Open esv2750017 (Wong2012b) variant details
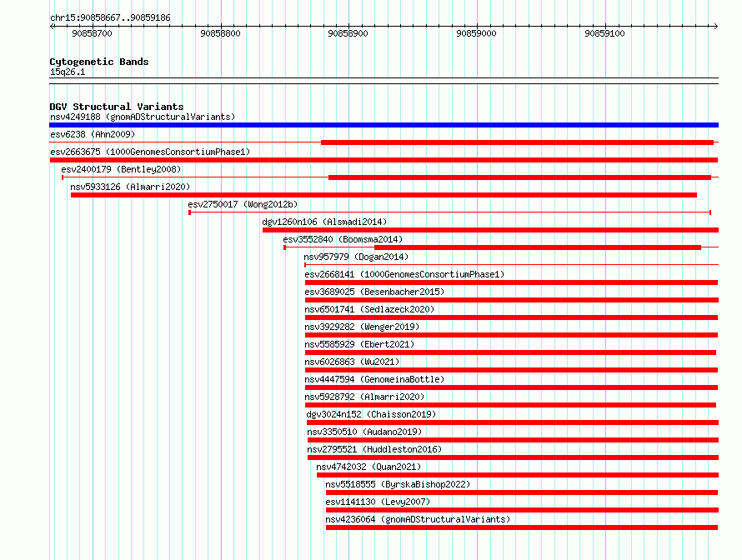 243,204
